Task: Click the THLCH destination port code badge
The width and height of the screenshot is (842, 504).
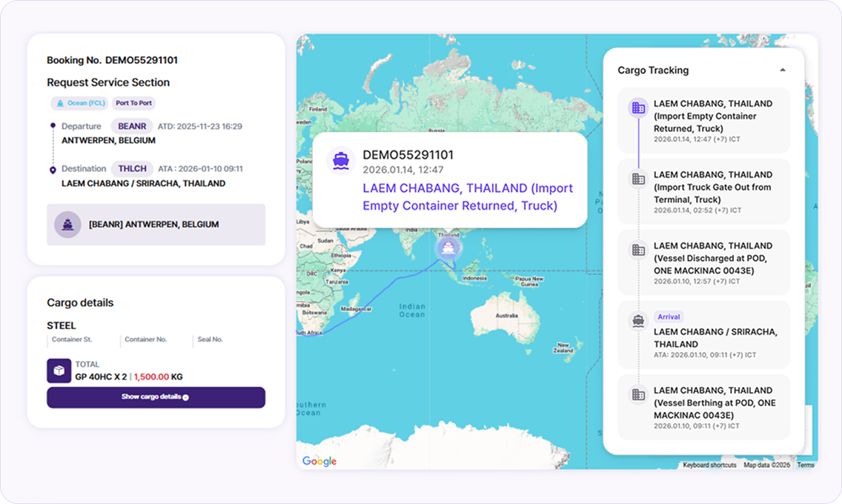Action: coord(132,168)
